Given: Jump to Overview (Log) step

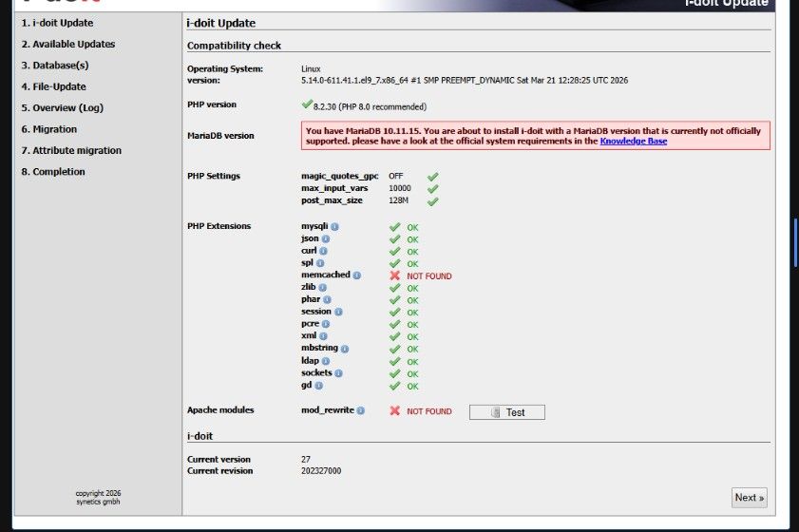Looking at the screenshot, I should [x=62, y=108].
